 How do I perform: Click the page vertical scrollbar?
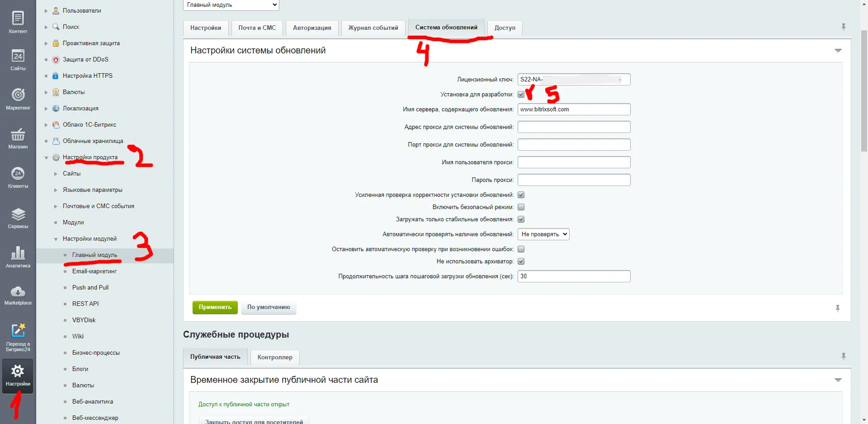coord(864,91)
